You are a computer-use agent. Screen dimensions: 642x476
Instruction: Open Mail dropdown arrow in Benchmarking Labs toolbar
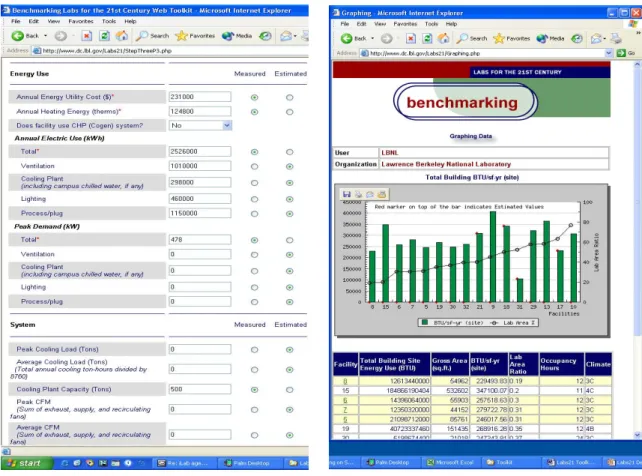point(295,36)
